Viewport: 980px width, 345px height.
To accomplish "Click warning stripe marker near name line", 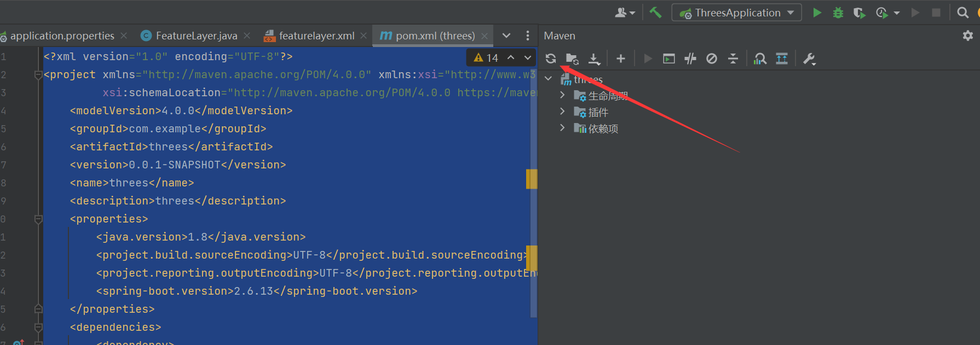I will [x=532, y=179].
